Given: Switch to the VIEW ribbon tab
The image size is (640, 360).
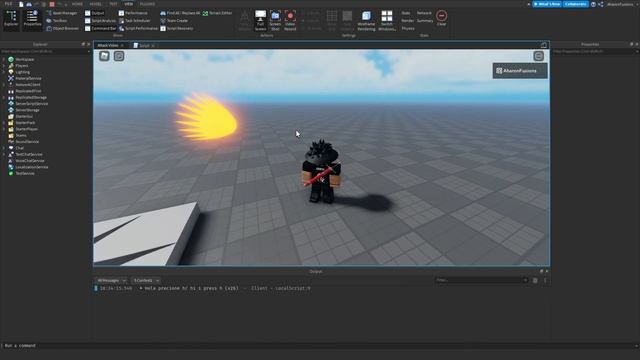Looking at the screenshot, I should click(x=129, y=4).
